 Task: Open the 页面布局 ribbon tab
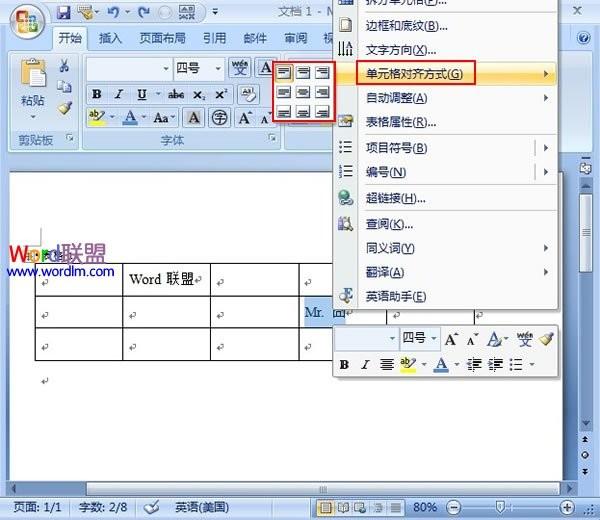[x=162, y=38]
